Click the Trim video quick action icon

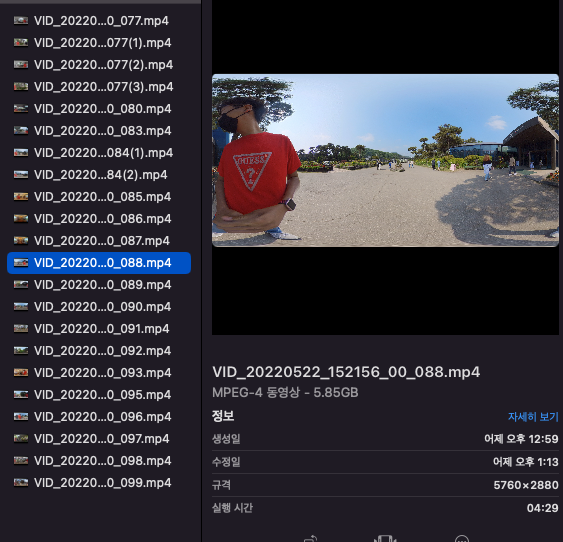pyautogui.click(x=385, y=538)
